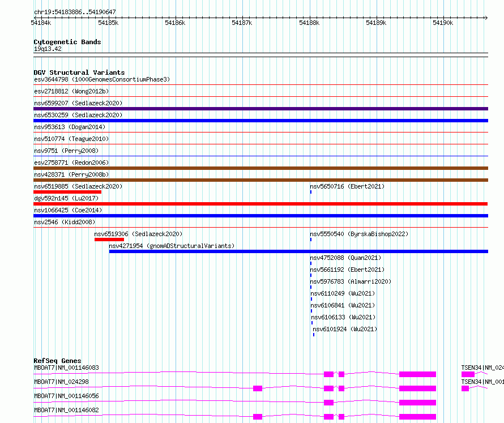504x423 pixels.
Task: Click the 54185k ruler position label
Action: [x=108, y=23]
